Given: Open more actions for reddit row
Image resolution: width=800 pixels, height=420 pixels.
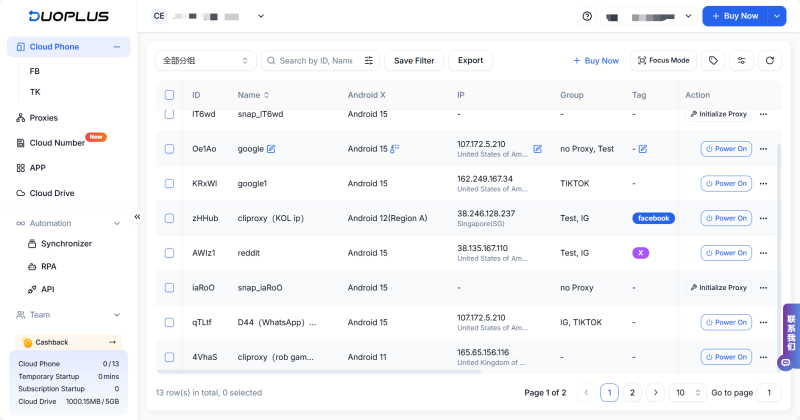Looking at the screenshot, I should click(764, 253).
